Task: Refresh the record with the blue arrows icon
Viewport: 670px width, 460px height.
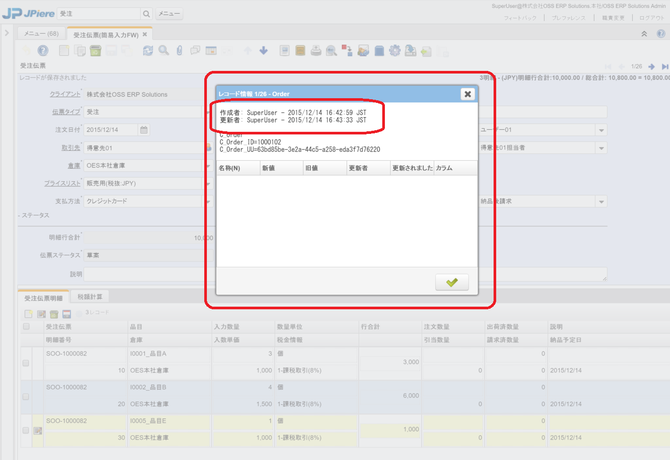Action: [x=148, y=51]
